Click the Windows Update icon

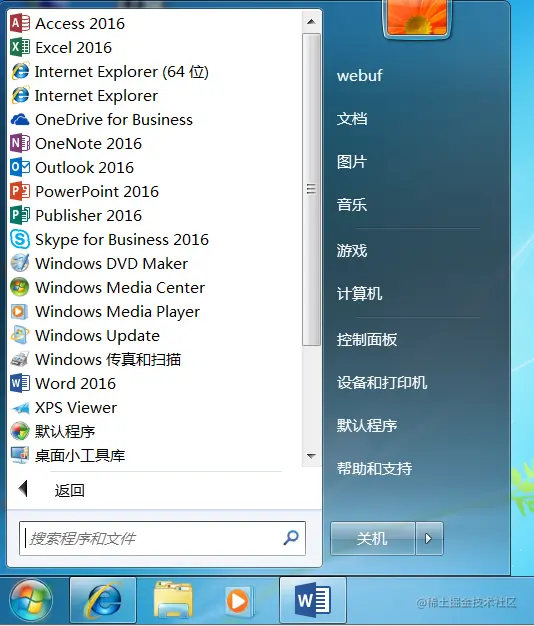tap(20, 335)
